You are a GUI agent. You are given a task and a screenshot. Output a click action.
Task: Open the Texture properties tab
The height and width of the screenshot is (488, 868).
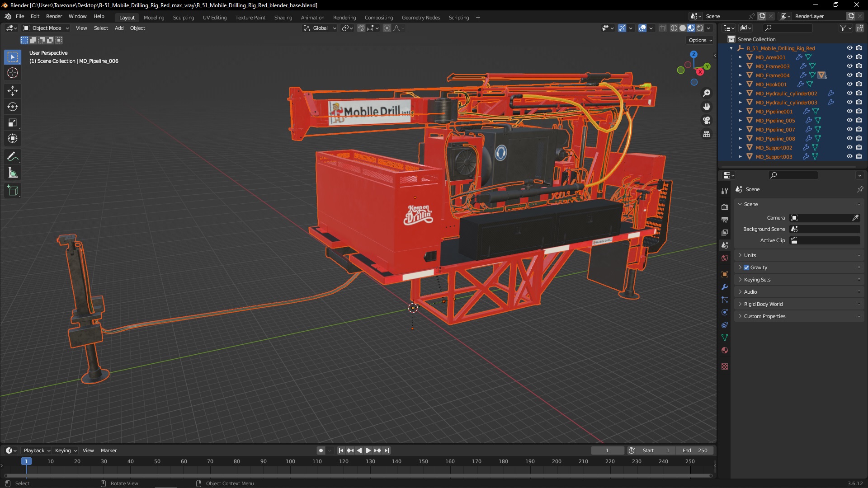click(x=725, y=366)
